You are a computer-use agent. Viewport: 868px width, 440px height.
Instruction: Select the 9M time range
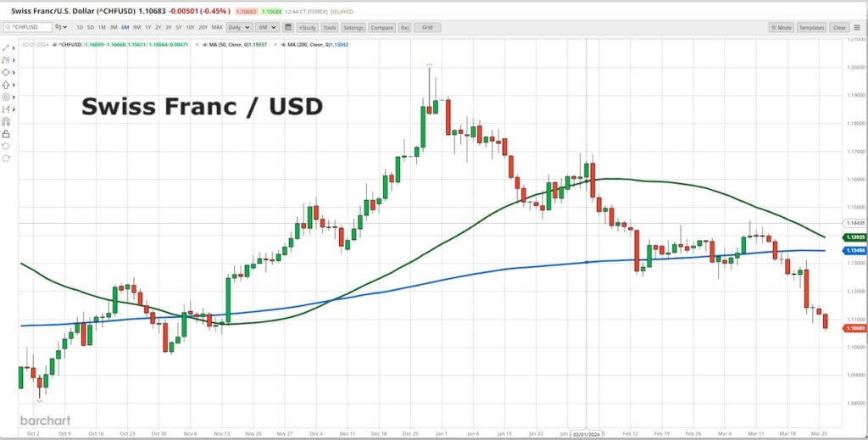pyautogui.click(x=136, y=27)
